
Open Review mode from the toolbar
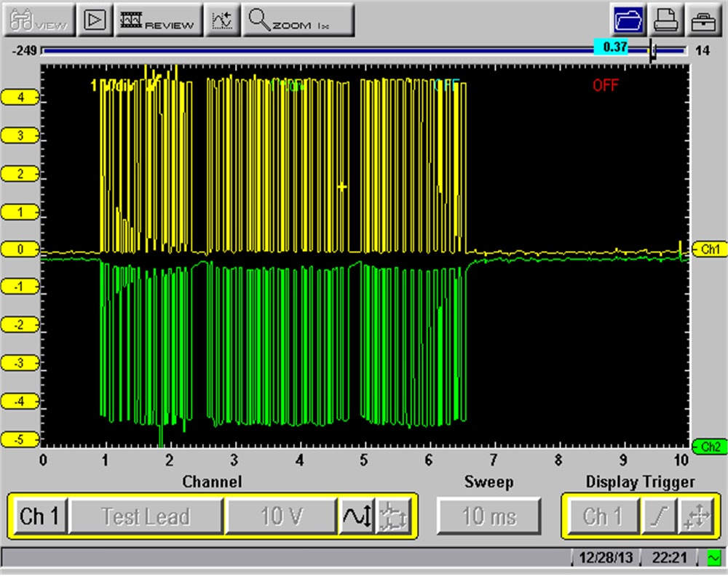pos(158,20)
